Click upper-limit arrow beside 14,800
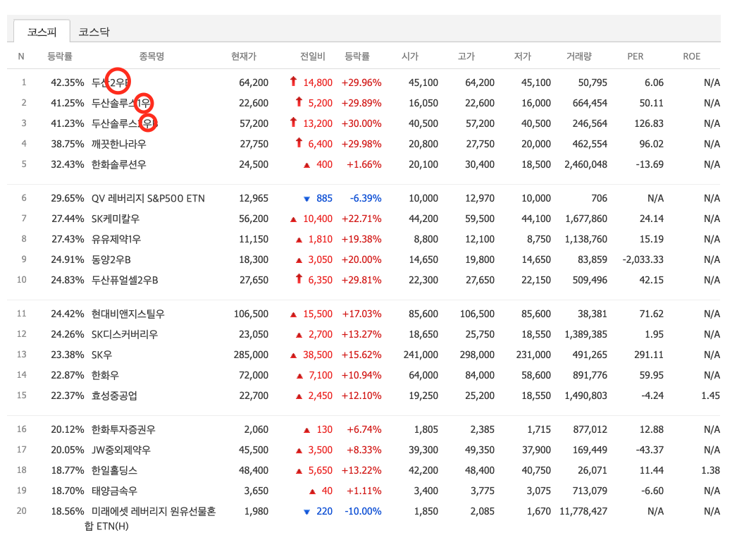The height and width of the screenshot is (540, 756). click(293, 81)
